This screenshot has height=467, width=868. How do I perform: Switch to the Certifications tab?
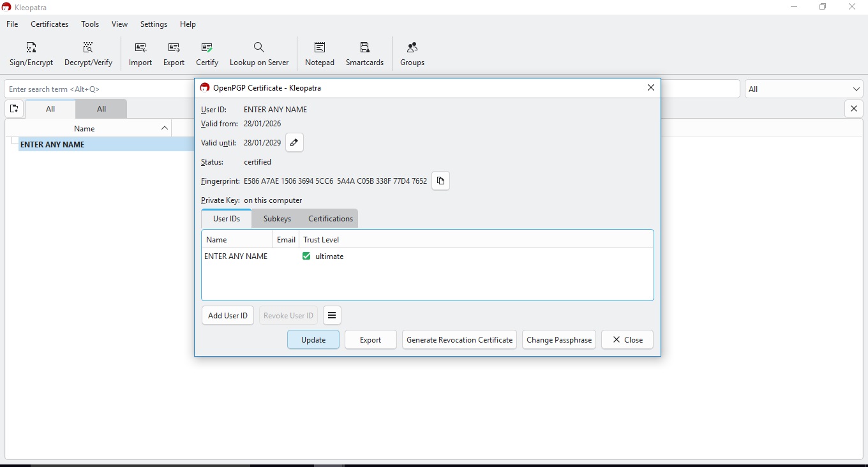[331, 219]
